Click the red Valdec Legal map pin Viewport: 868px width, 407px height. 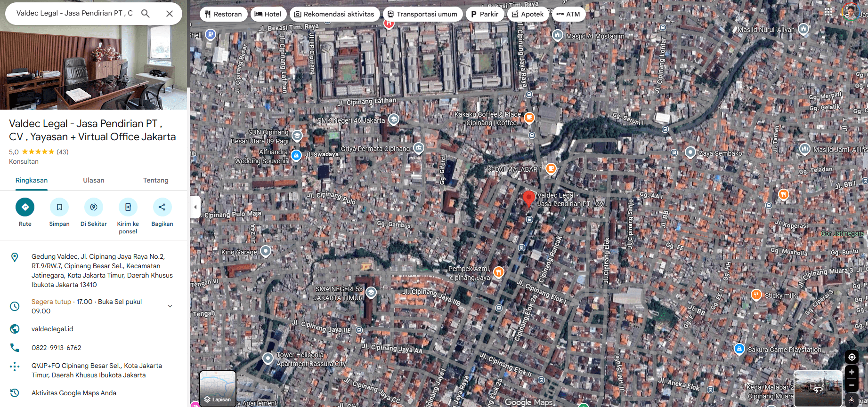(529, 199)
